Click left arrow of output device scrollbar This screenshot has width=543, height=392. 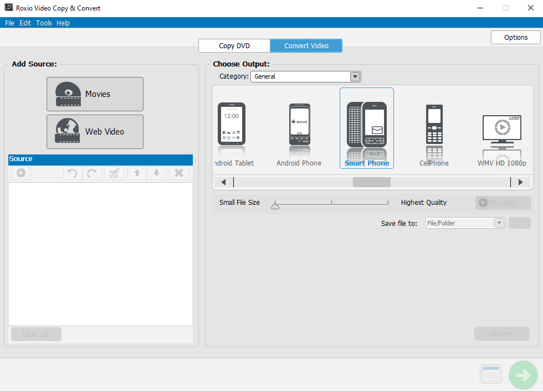pos(223,182)
